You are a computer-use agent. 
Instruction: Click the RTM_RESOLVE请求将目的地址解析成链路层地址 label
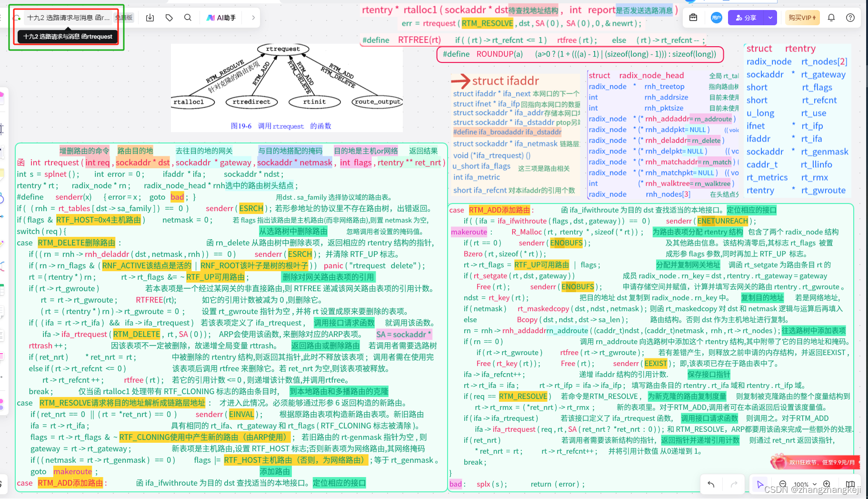122,403
